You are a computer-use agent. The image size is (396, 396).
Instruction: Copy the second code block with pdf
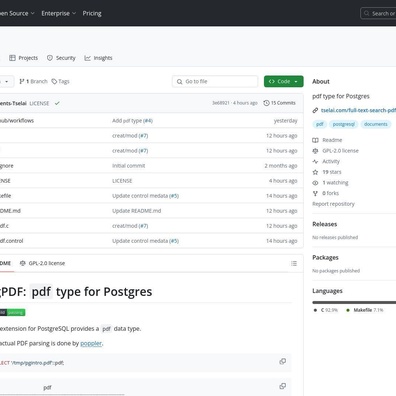coord(283,386)
